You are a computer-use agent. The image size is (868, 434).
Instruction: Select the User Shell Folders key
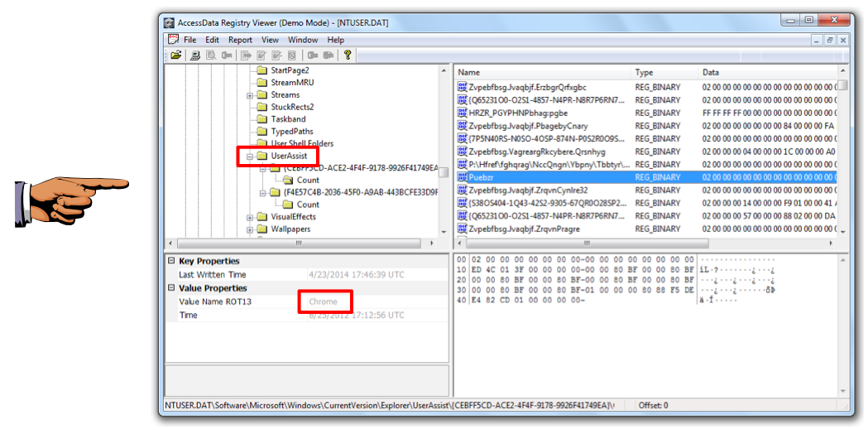[x=302, y=143]
